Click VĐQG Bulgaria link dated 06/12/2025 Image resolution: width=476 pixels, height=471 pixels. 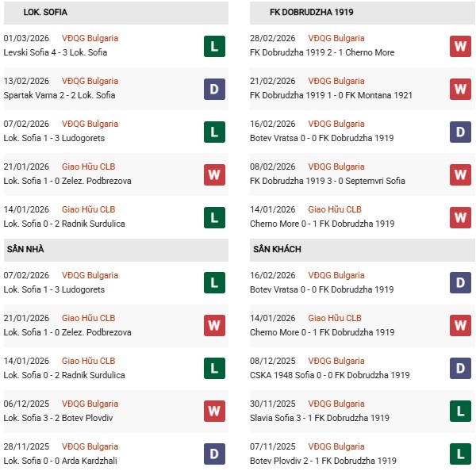pos(90,404)
